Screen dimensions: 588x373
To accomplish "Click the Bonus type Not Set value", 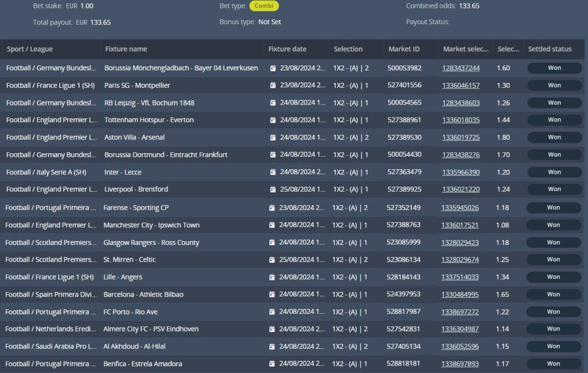I will tap(270, 22).
